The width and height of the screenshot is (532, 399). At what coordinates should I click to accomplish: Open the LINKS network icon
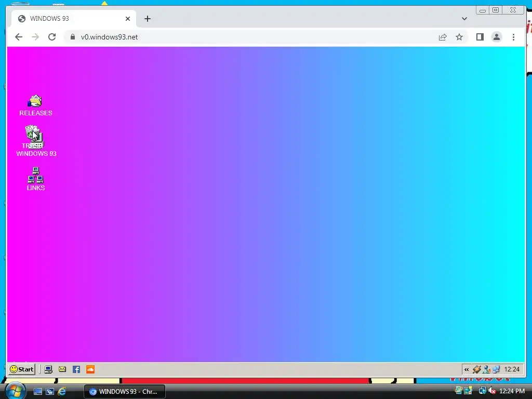click(x=36, y=179)
